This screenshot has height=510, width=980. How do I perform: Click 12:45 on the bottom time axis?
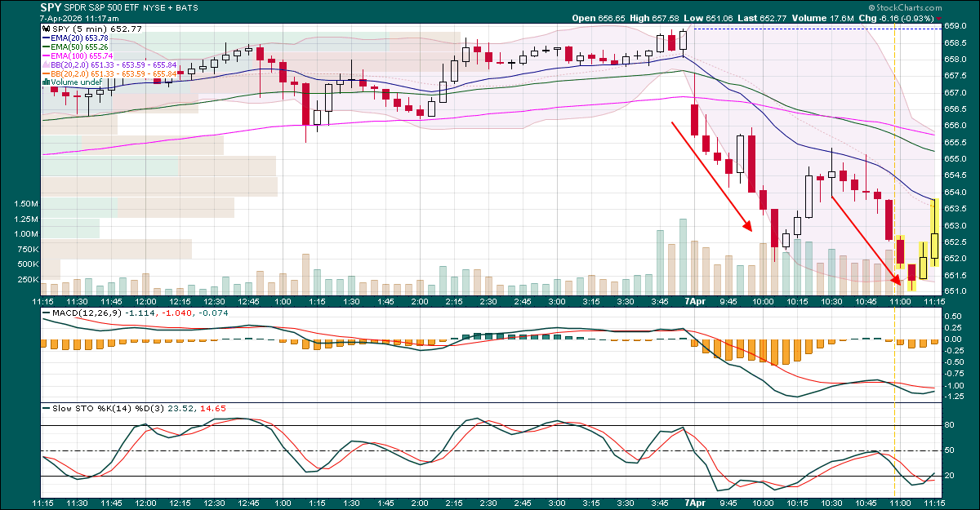(x=249, y=503)
